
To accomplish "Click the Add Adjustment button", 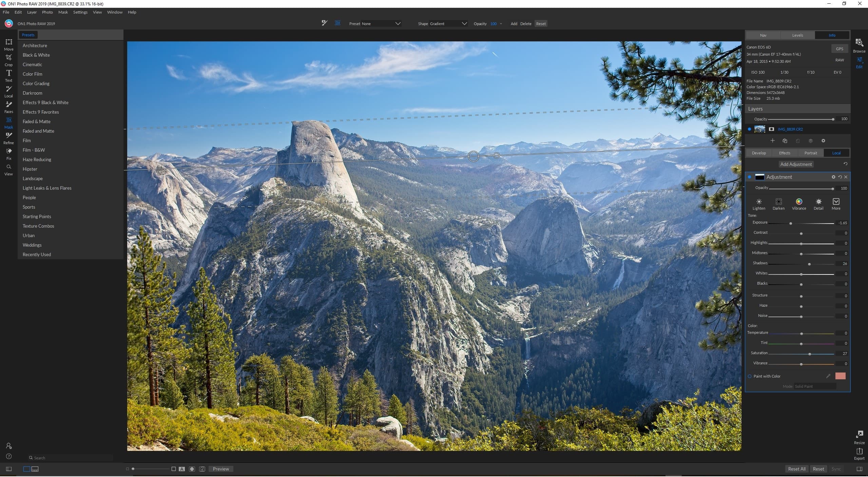I will [x=796, y=164].
